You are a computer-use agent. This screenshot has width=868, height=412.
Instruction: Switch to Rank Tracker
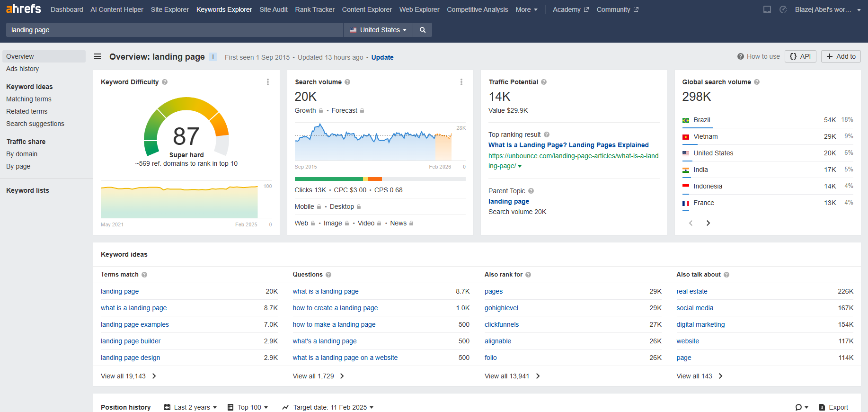point(315,9)
